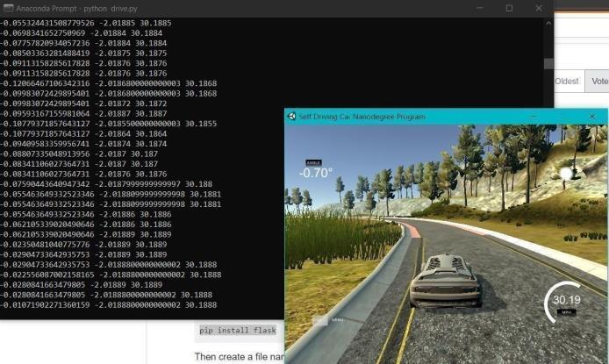
Task: Click the line '-0.022556087002158165 -2.0188800000000002 30.1888'
Action: [111, 275]
